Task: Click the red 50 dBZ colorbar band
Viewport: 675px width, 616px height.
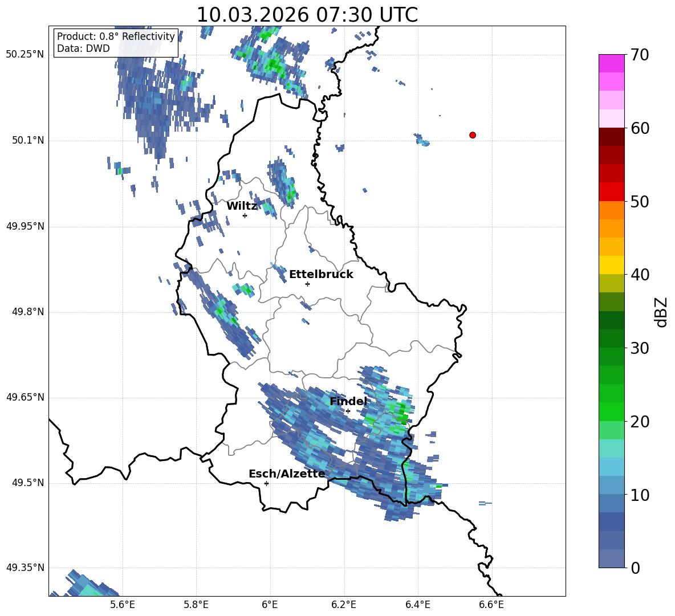Action: pos(611,192)
